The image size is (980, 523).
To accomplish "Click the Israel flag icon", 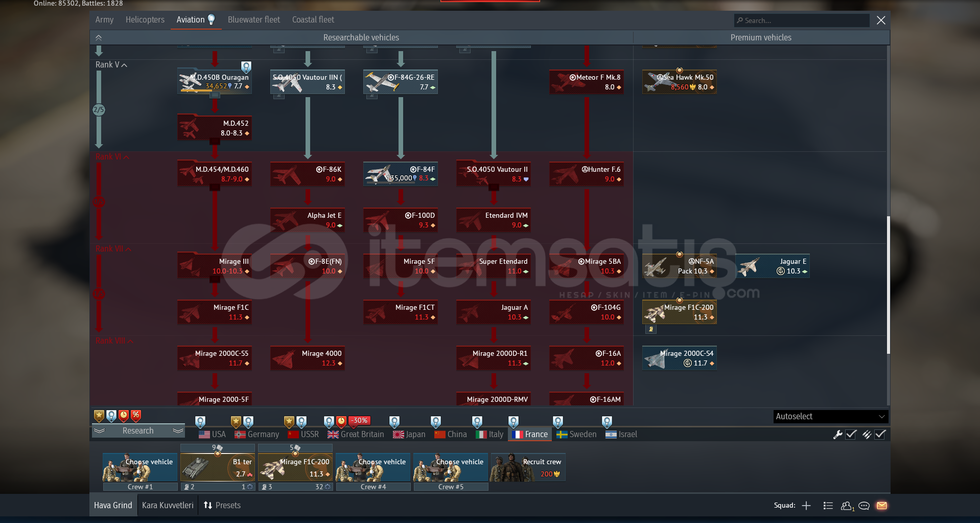I will (x=611, y=435).
